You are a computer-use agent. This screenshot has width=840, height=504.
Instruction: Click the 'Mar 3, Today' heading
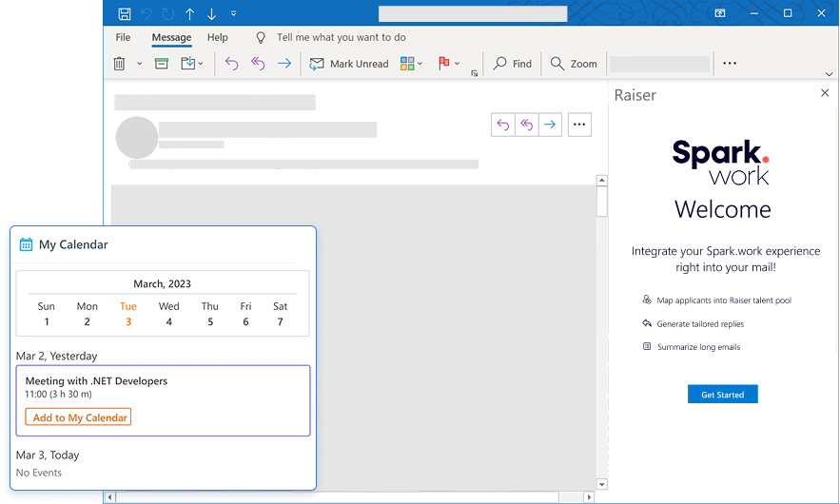click(48, 456)
